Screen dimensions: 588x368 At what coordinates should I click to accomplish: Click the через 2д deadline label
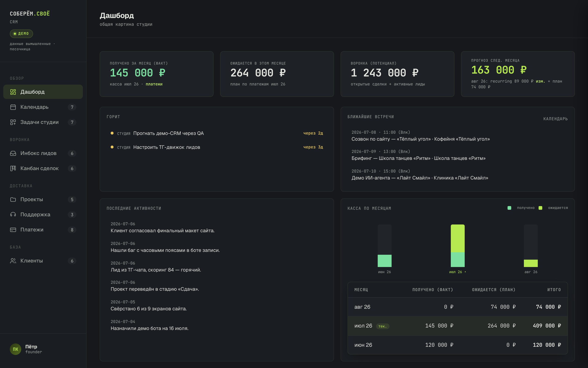[x=313, y=133]
